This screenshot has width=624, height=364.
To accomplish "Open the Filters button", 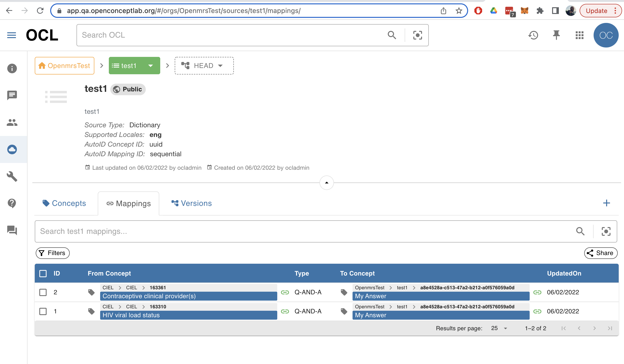I will 52,253.
